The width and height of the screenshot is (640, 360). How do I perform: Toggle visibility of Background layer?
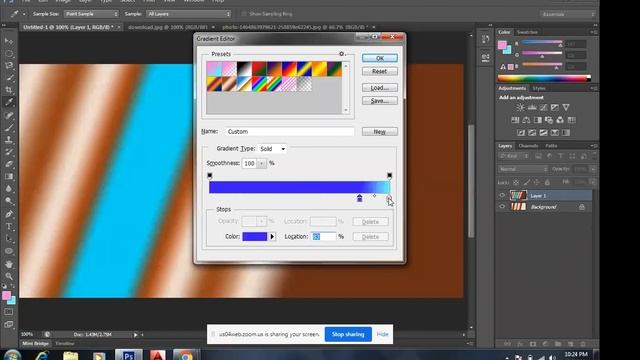[x=502, y=207]
